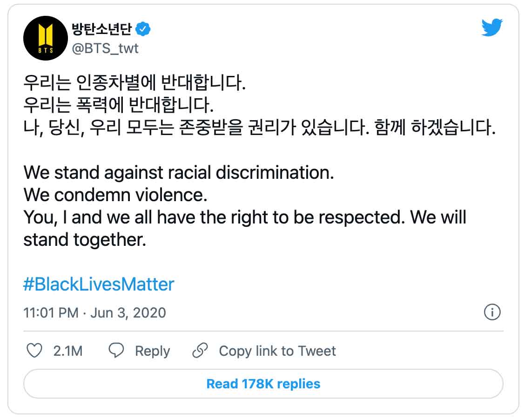The height and width of the screenshot is (420, 524).
Task: Click the Reply text label
Action: coord(152,351)
